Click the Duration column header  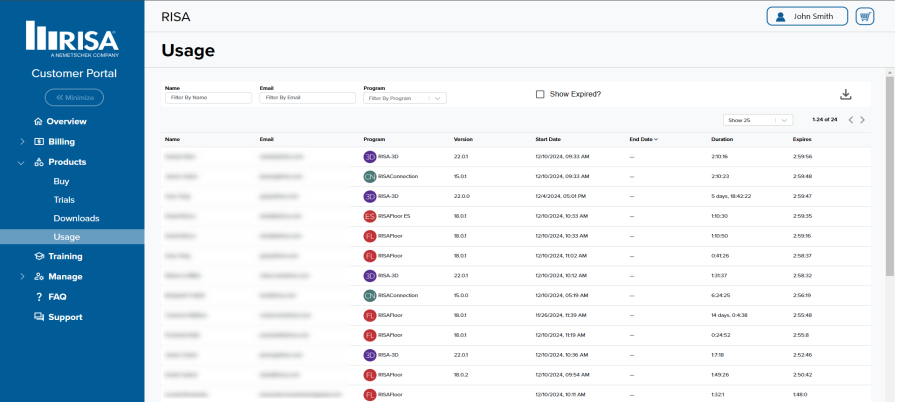tap(722, 139)
